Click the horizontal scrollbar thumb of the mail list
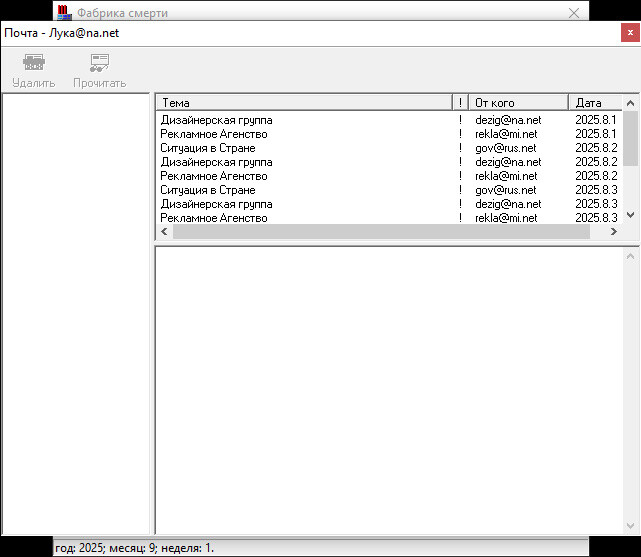The width and height of the screenshot is (641, 557). coord(381,232)
